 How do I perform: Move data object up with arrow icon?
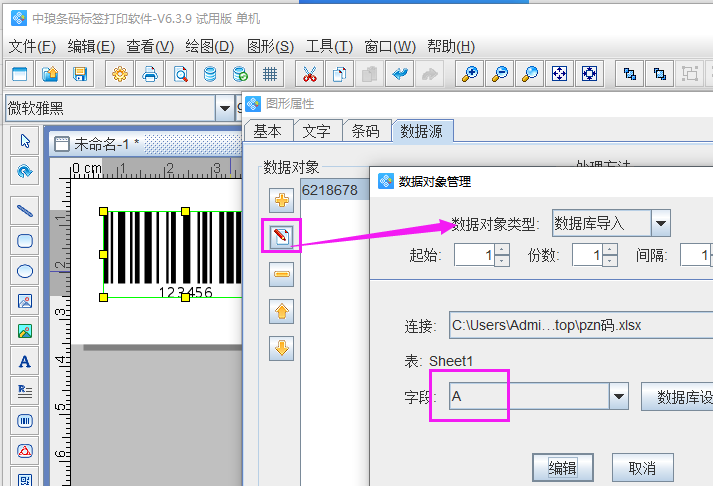[x=282, y=312]
